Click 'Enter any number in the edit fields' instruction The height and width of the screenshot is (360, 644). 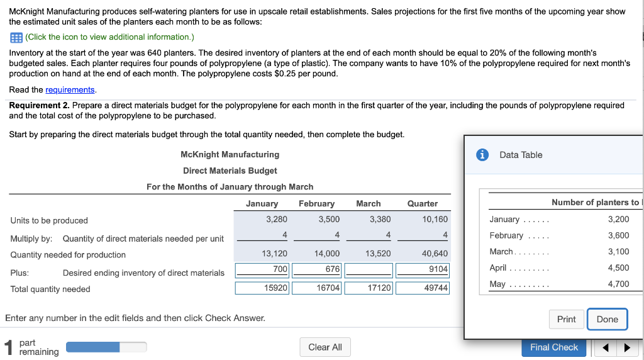pyautogui.click(x=135, y=318)
